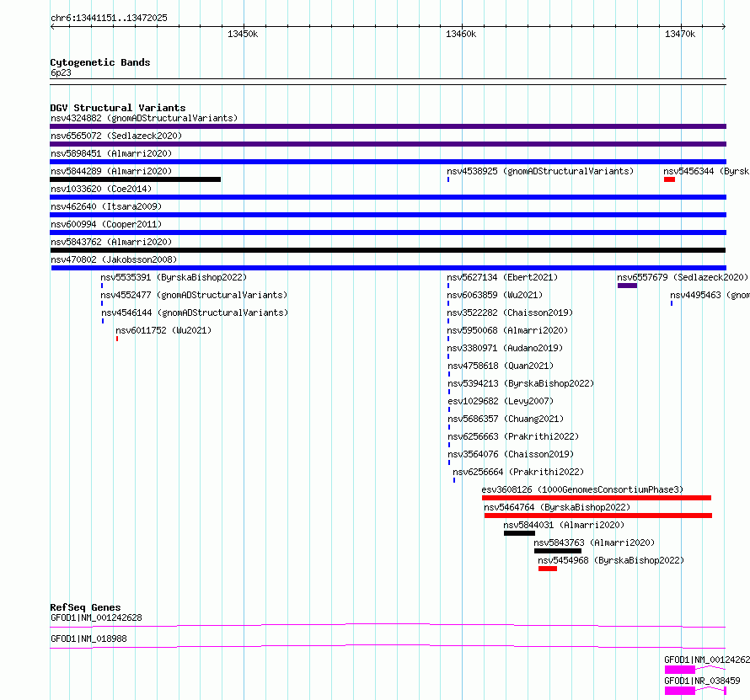
Task: Click the nsv4324882 gnomADStructuralVariants label
Action: pos(144,118)
